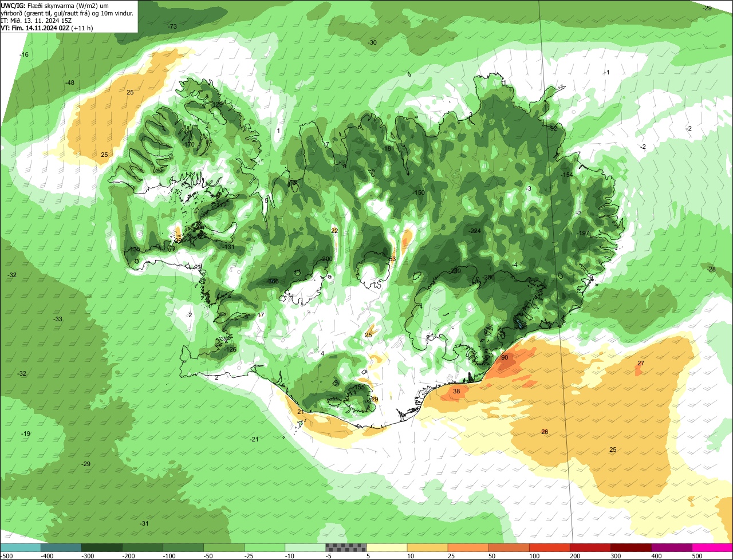Click the -30 value on the map
The width and height of the screenshot is (733, 560).
click(x=372, y=43)
